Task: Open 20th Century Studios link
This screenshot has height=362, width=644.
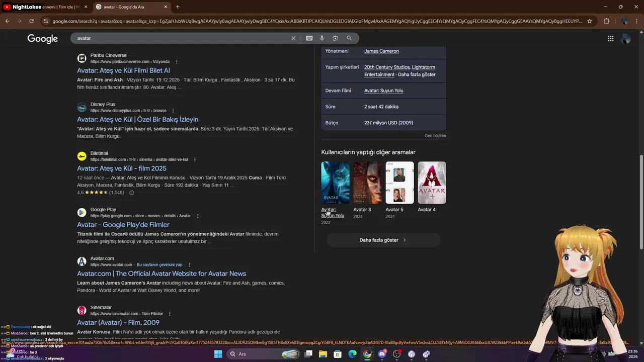Action: click(x=386, y=67)
